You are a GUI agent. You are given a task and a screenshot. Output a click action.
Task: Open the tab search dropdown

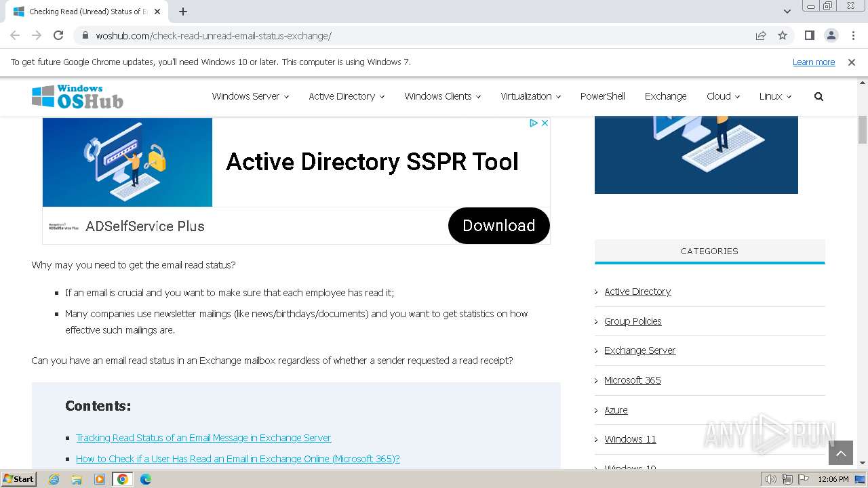[x=787, y=12]
